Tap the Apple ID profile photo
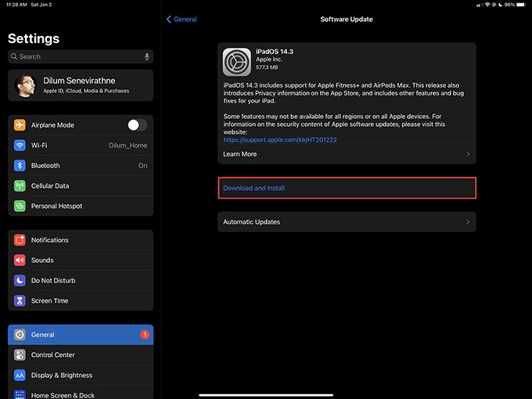The image size is (532, 399). pyautogui.click(x=26, y=85)
